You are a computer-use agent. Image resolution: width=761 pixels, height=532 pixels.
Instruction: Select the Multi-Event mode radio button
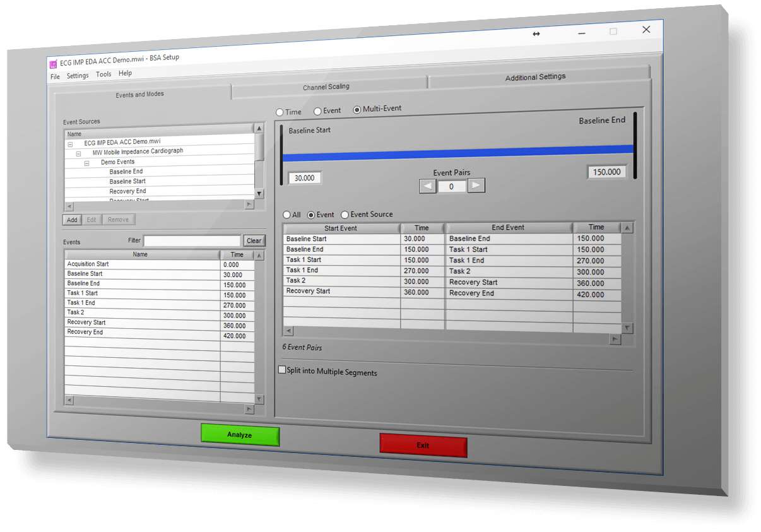click(357, 109)
